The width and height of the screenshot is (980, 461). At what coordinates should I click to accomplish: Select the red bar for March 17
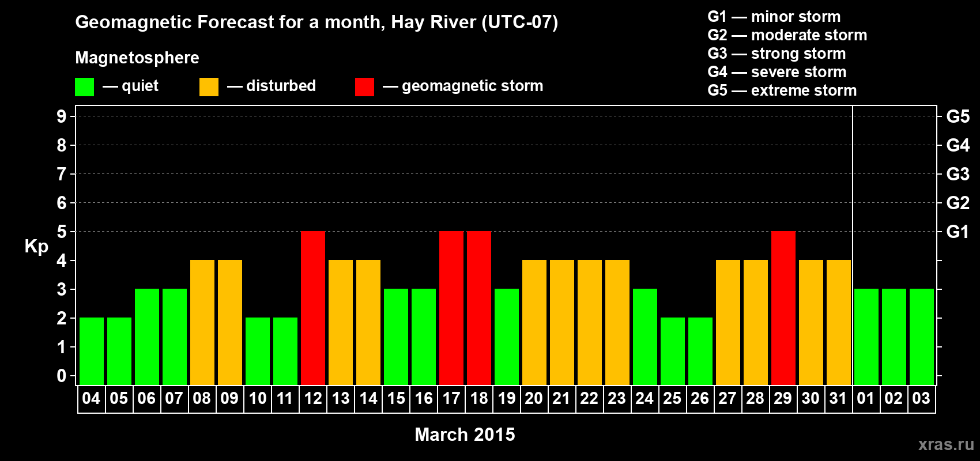pos(451,308)
